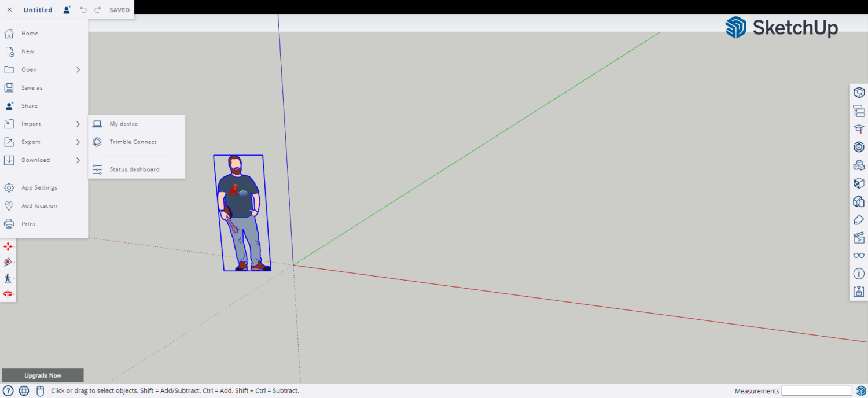Image resolution: width=868 pixels, height=398 pixels.
Task: Select the Rotate tool
Action: (9, 294)
